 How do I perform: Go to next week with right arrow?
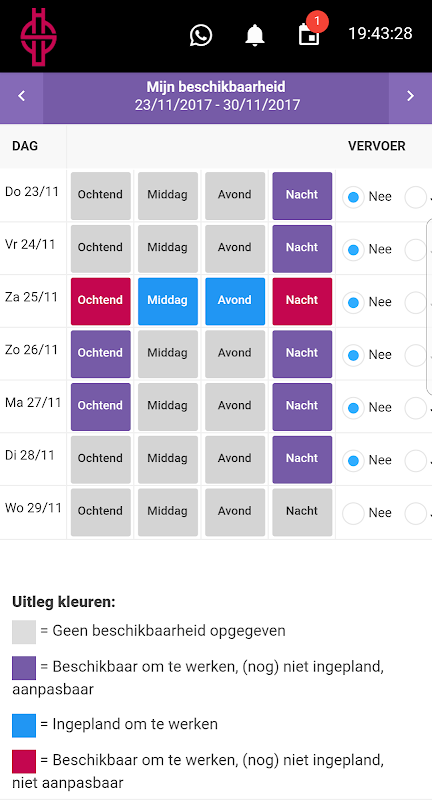(x=410, y=95)
